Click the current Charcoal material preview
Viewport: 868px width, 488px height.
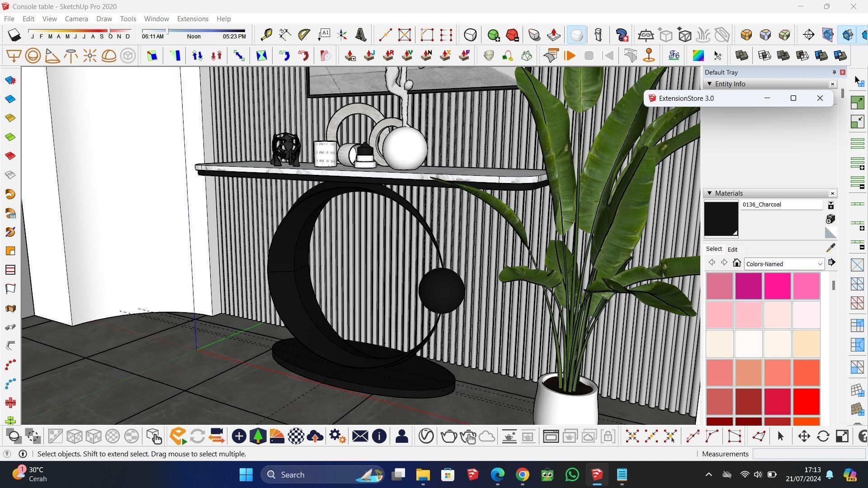pyautogui.click(x=721, y=219)
